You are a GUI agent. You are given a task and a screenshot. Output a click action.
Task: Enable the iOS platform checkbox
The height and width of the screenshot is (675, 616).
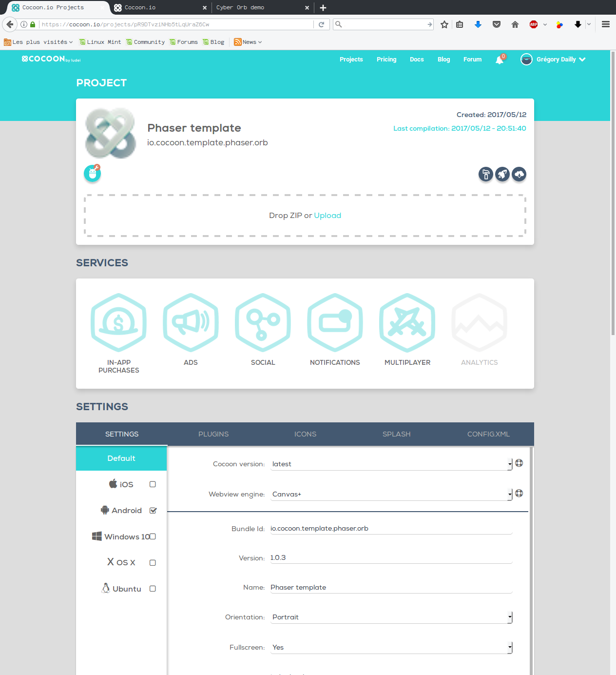pos(153,484)
